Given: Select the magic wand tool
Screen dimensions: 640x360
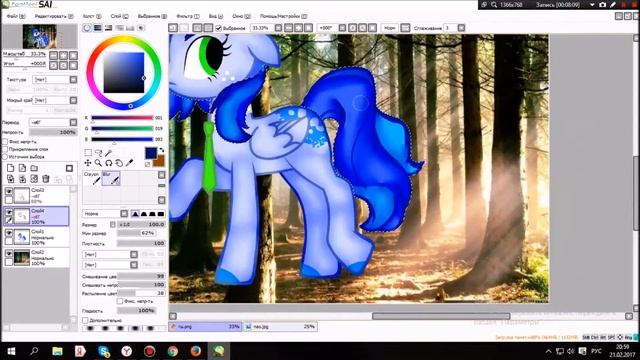Looking at the screenshot, I should [x=109, y=153].
